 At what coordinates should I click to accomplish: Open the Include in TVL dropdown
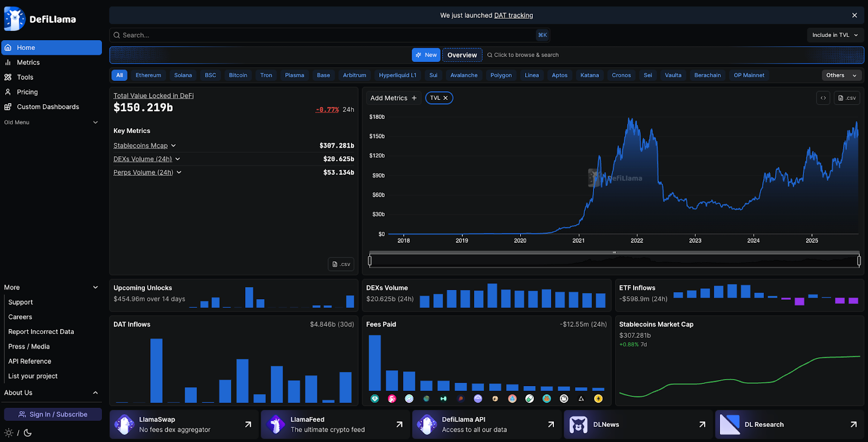(835, 35)
